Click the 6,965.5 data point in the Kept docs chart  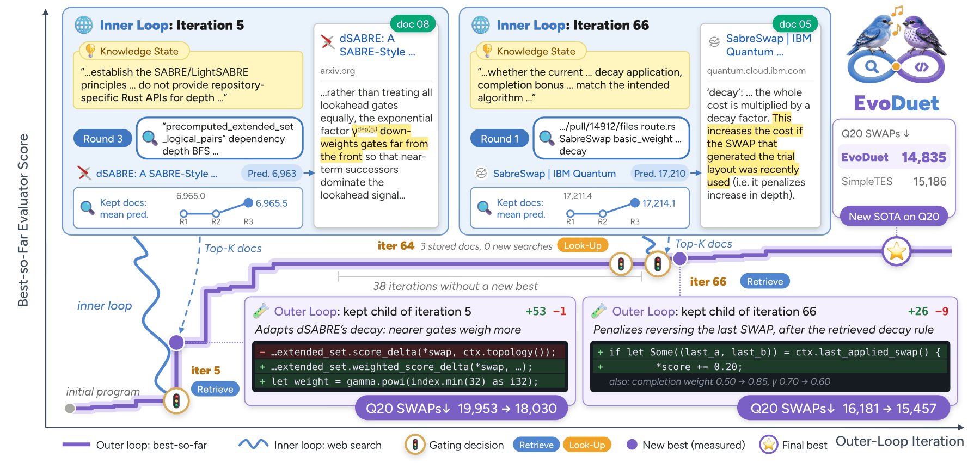coord(248,203)
